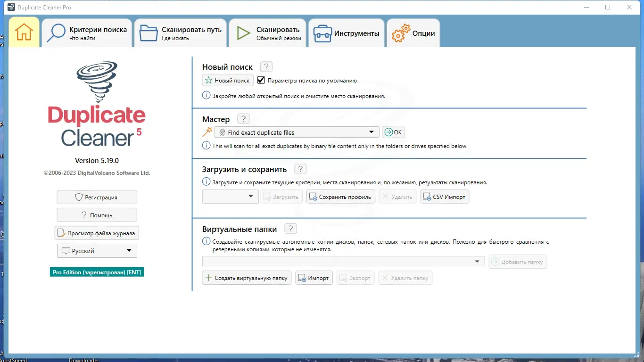The width and height of the screenshot is (644, 362).
Task: Click the Home house icon
Action: [x=24, y=32]
